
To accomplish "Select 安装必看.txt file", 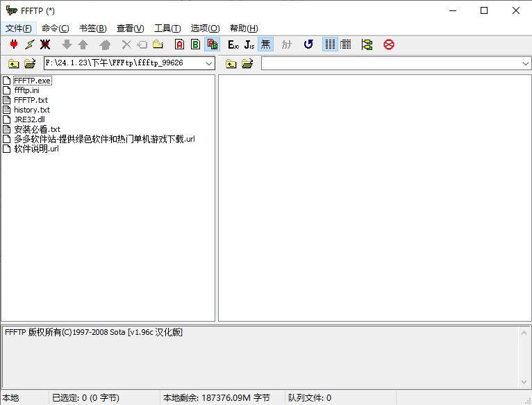I will click(38, 129).
